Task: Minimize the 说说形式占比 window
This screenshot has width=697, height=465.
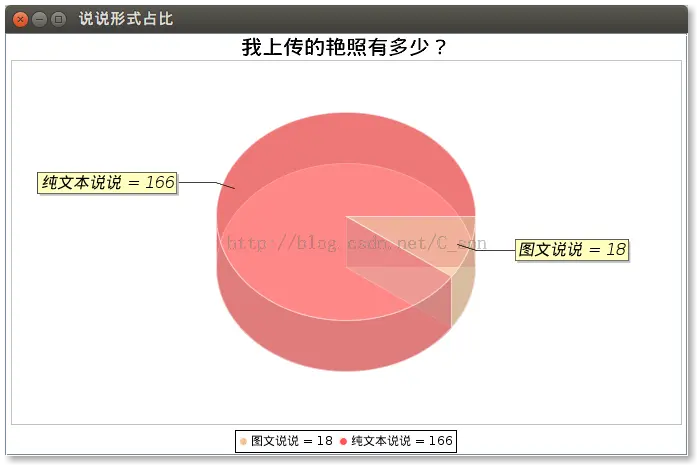Action: 40,19
